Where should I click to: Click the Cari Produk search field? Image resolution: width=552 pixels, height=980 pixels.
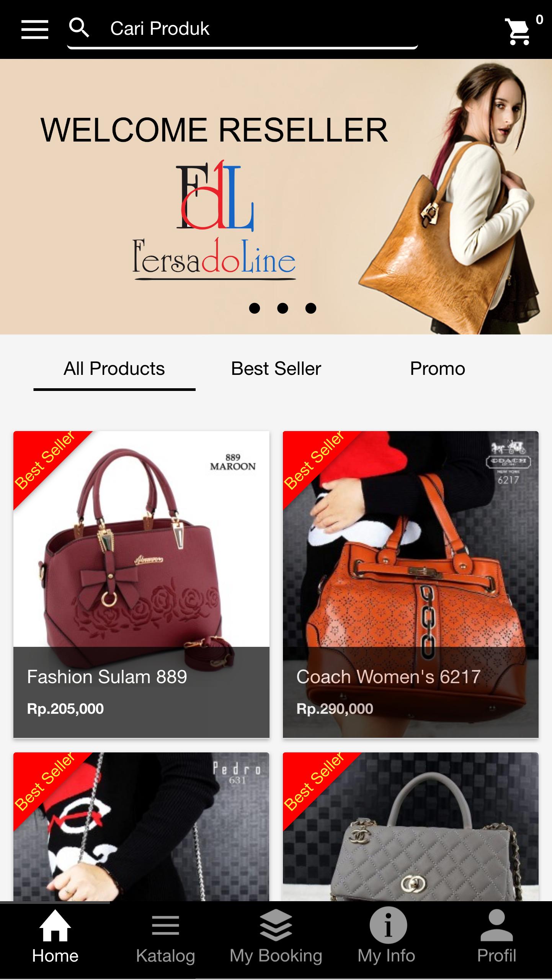242,30
